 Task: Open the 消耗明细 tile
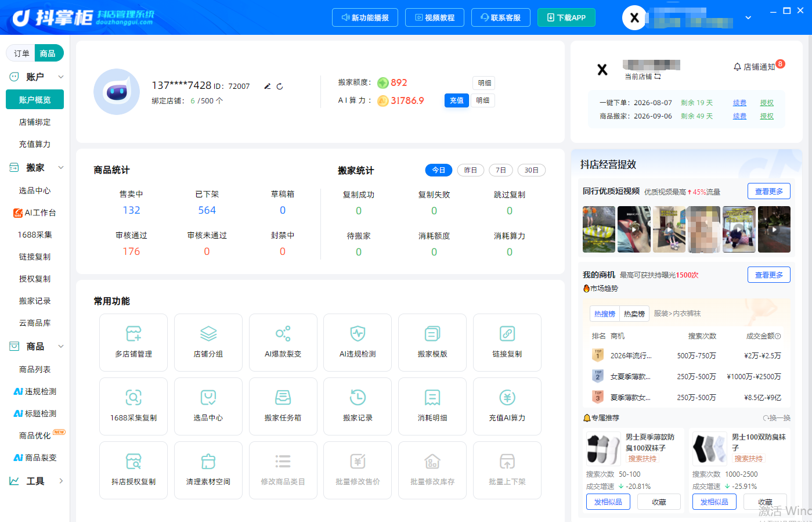(x=432, y=406)
